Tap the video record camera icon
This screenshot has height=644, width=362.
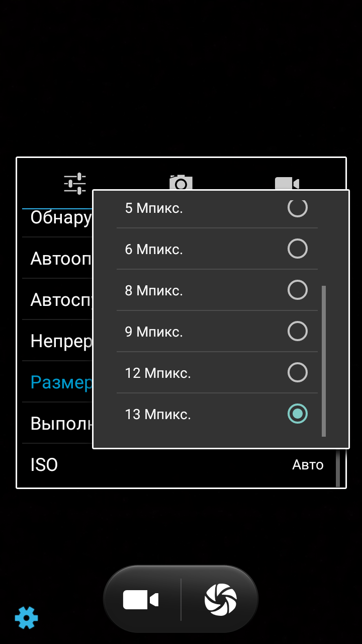coord(141,600)
